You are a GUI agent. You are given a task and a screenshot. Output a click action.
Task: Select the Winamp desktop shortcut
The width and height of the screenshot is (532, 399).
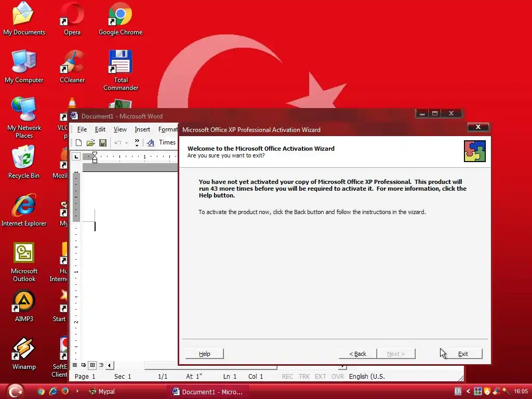[24, 353]
